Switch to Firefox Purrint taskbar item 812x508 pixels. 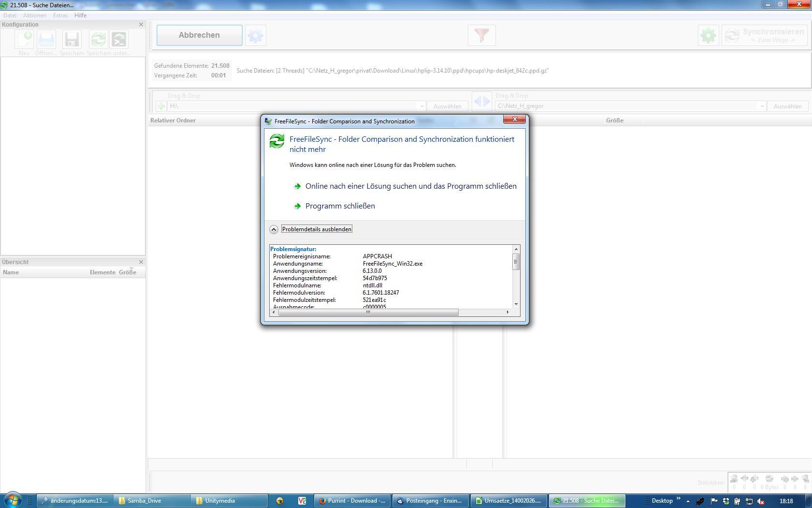352,501
